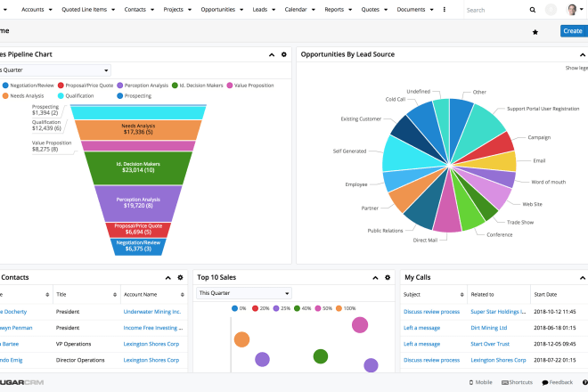Open the Contacts module dropdown arrow
Image resolution: width=588 pixels, height=392 pixels.
click(152, 10)
